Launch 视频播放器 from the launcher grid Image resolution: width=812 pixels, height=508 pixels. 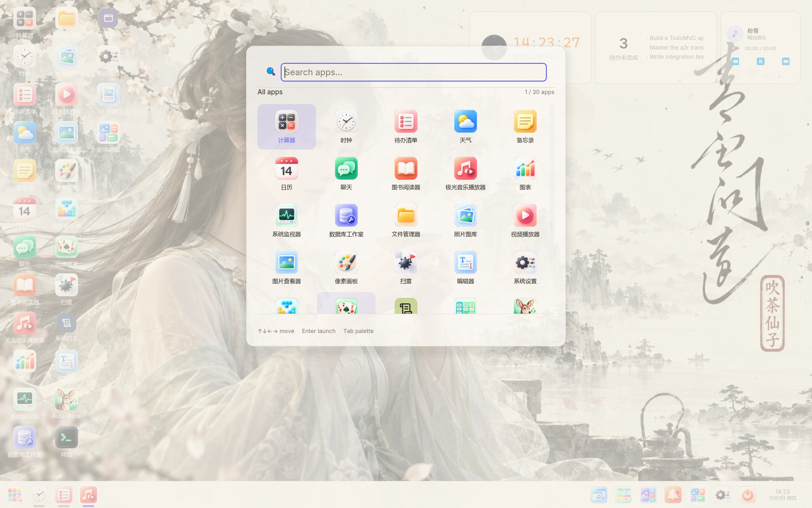(x=525, y=221)
